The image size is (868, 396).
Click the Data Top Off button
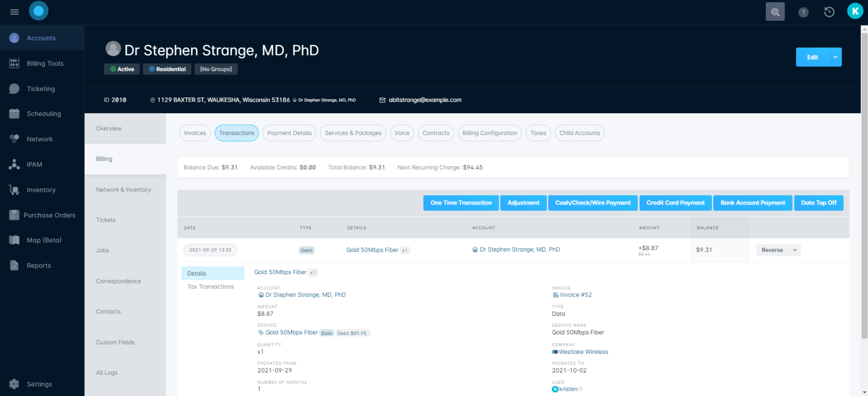(819, 203)
